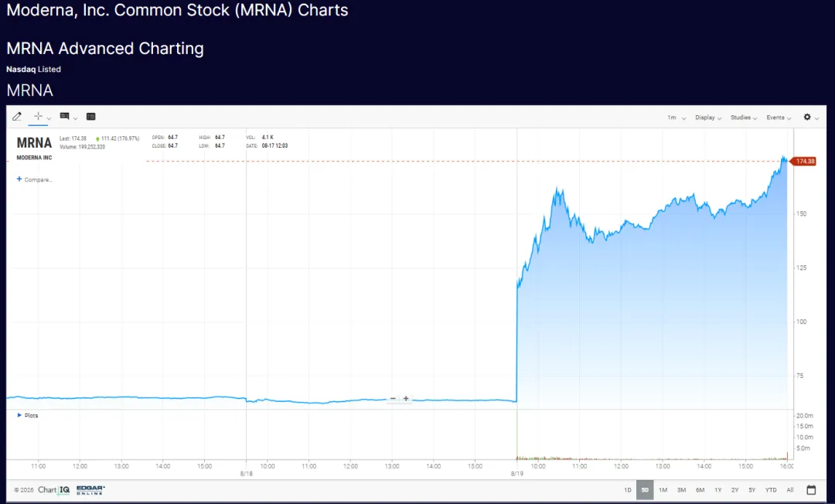Open the Display menu
The width and height of the screenshot is (835, 504).
point(707,117)
